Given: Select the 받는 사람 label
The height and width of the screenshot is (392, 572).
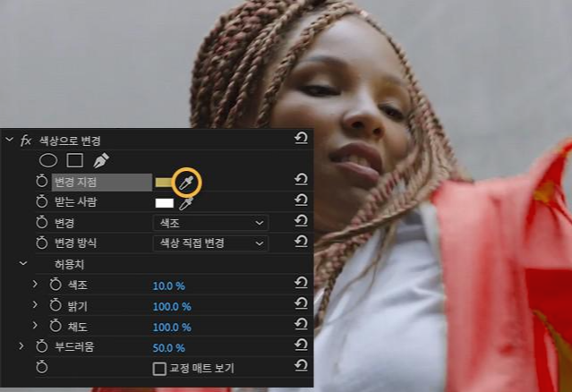Looking at the screenshot, I should click(75, 201).
